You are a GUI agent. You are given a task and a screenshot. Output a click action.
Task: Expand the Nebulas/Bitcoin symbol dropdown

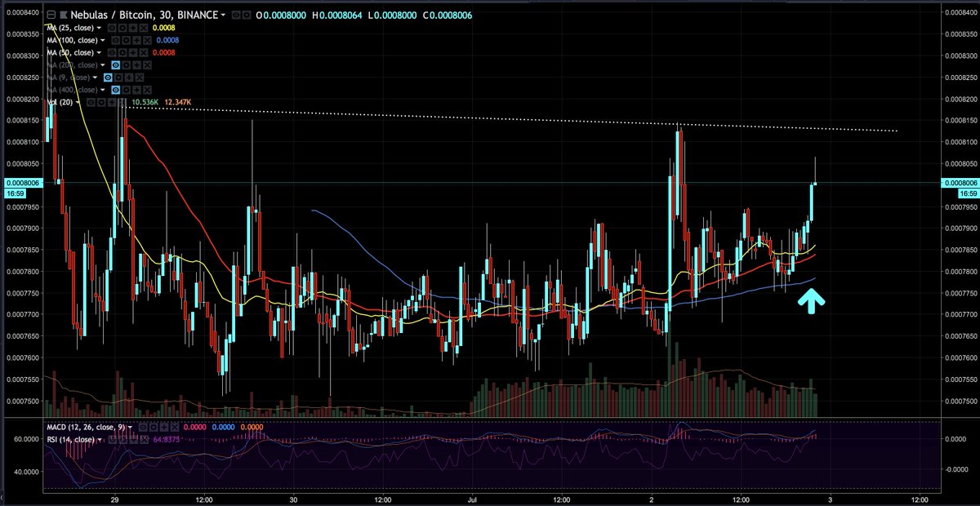(223, 15)
